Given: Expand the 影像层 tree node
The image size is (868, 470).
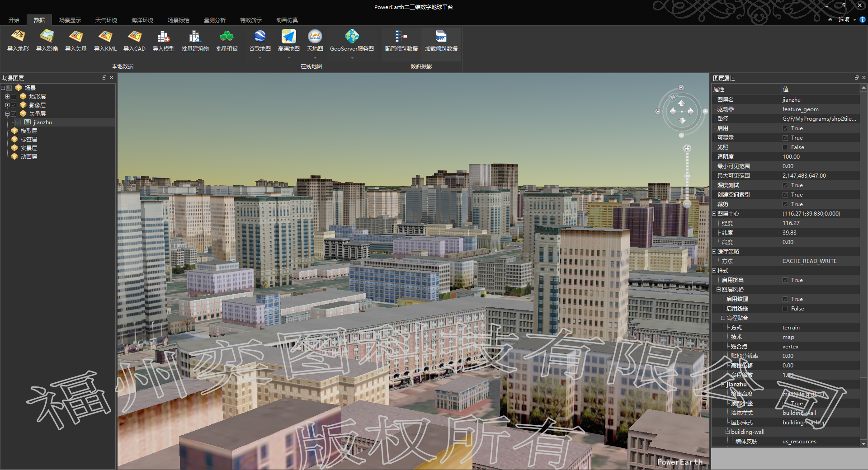Looking at the screenshot, I should point(7,105).
